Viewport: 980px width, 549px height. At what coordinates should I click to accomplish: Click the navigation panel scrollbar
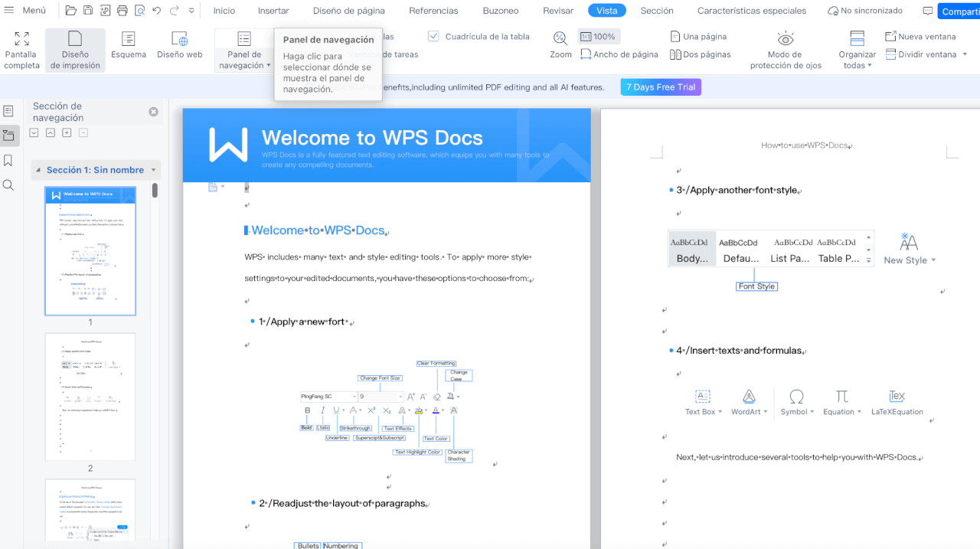click(x=155, y=190)
